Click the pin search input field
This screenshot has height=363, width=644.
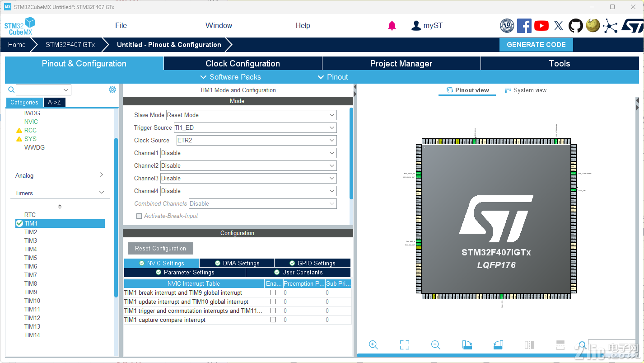[x=611, y=345]
